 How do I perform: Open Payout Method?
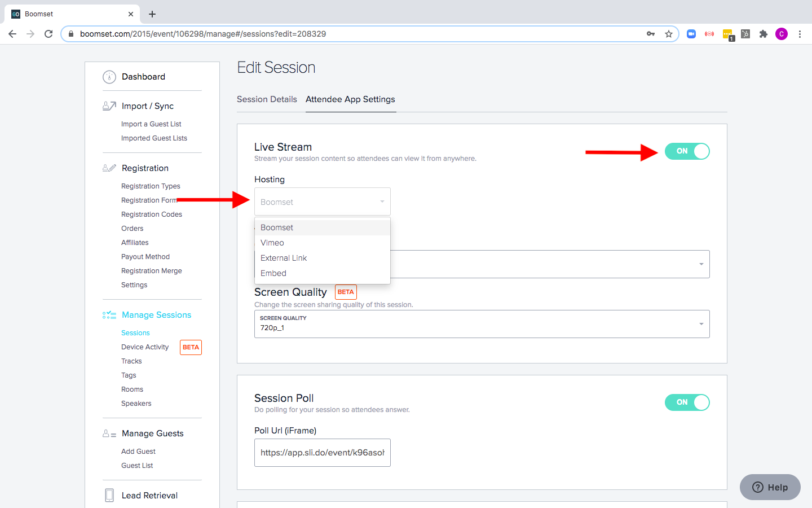(145, 257)
